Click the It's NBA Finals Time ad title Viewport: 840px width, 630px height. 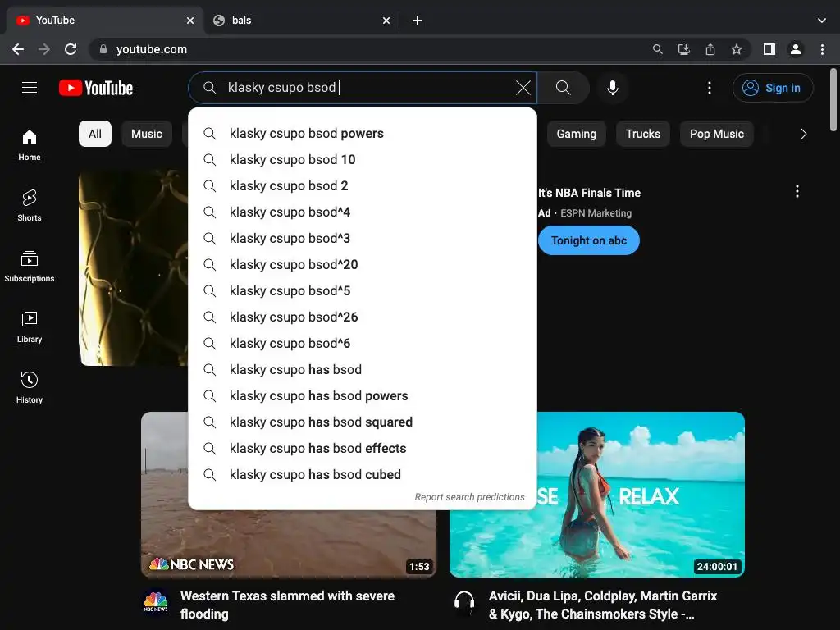(589, 193)
